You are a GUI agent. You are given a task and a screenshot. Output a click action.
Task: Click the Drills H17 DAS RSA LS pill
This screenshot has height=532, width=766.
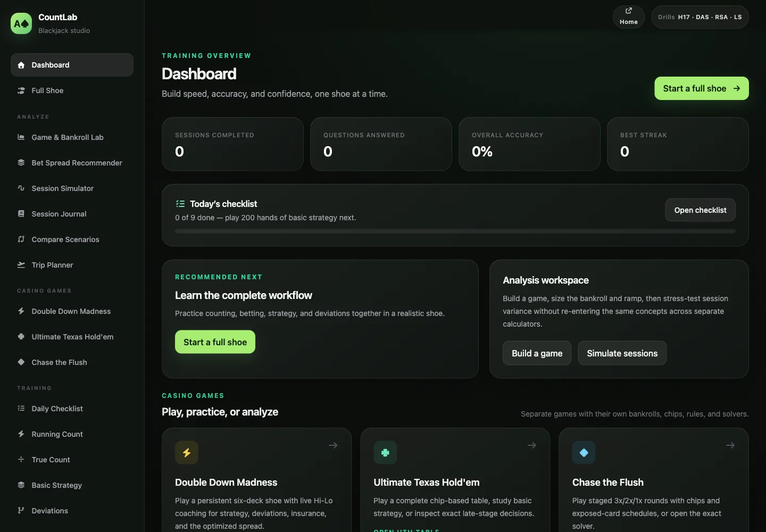coord(700,17)
